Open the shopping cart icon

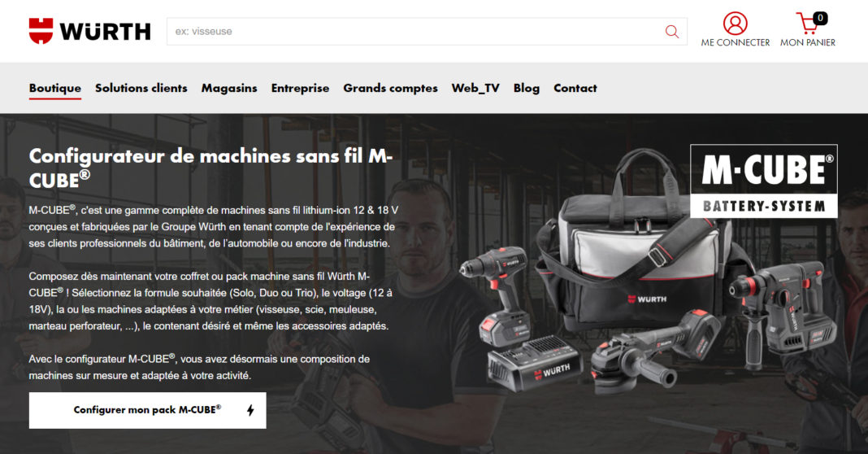tap(808, 24)
